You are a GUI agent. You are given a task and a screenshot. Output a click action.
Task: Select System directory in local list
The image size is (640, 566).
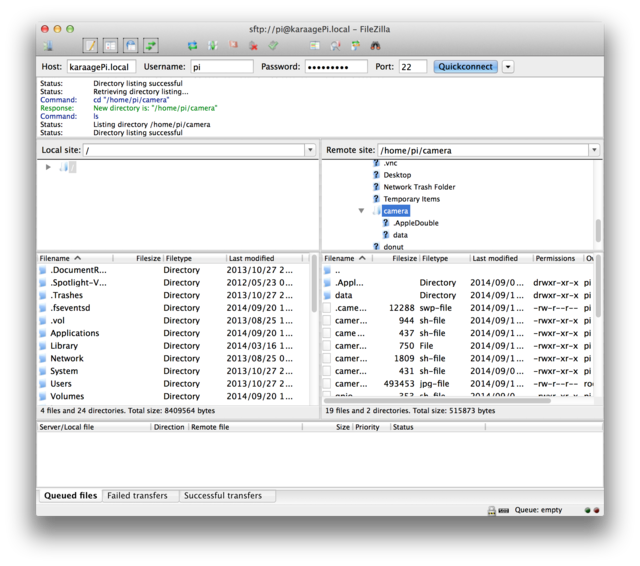pyautogui.click(x=171, y=371)
